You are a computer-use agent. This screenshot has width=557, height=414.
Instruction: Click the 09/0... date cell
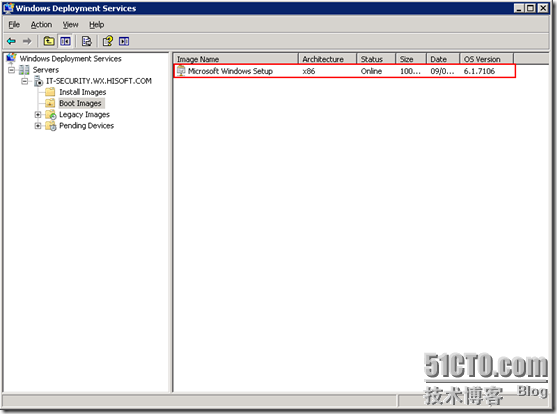442,71
